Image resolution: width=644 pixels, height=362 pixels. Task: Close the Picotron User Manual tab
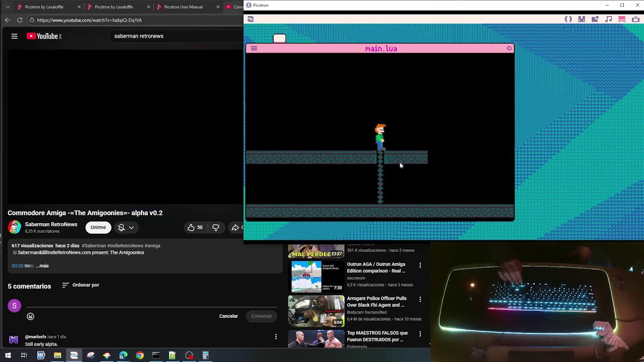(x=218, y=7)
